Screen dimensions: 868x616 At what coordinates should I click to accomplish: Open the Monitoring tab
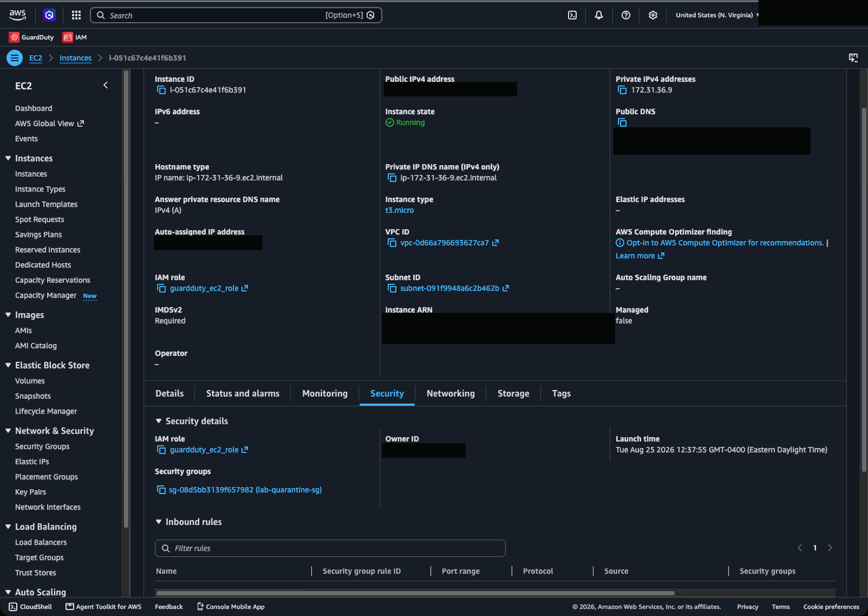pyautogui.click(x=325, y=393)
